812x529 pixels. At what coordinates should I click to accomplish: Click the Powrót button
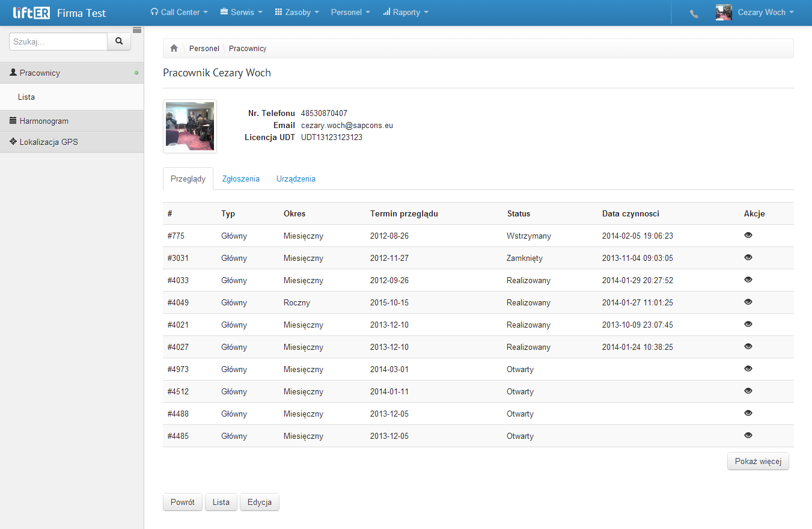[x=183, y=503]
